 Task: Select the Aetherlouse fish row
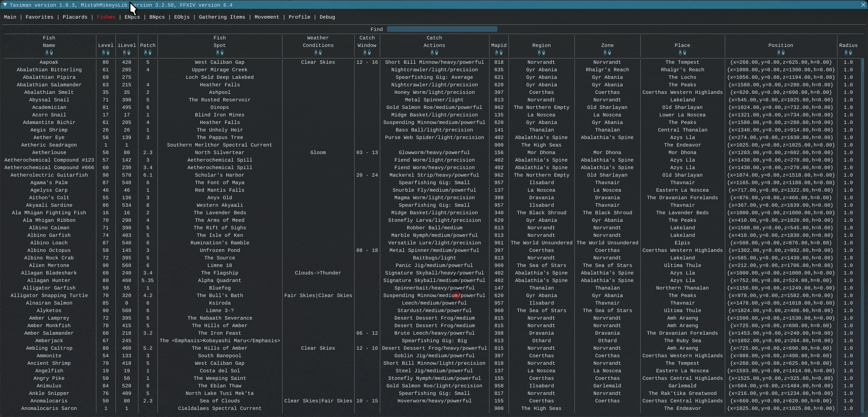click(49, 153)
